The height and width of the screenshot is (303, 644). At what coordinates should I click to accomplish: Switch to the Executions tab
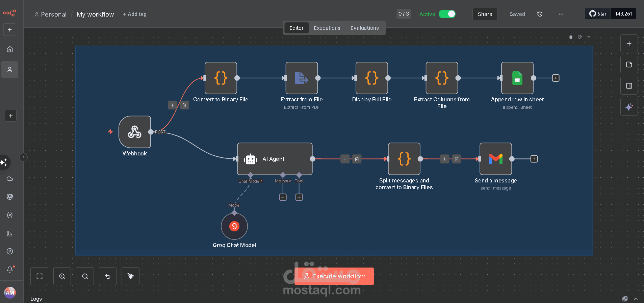click(327, 28)
